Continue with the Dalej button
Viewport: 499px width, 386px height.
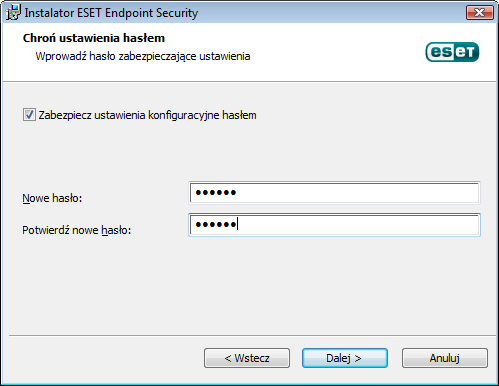click(345, 358)
